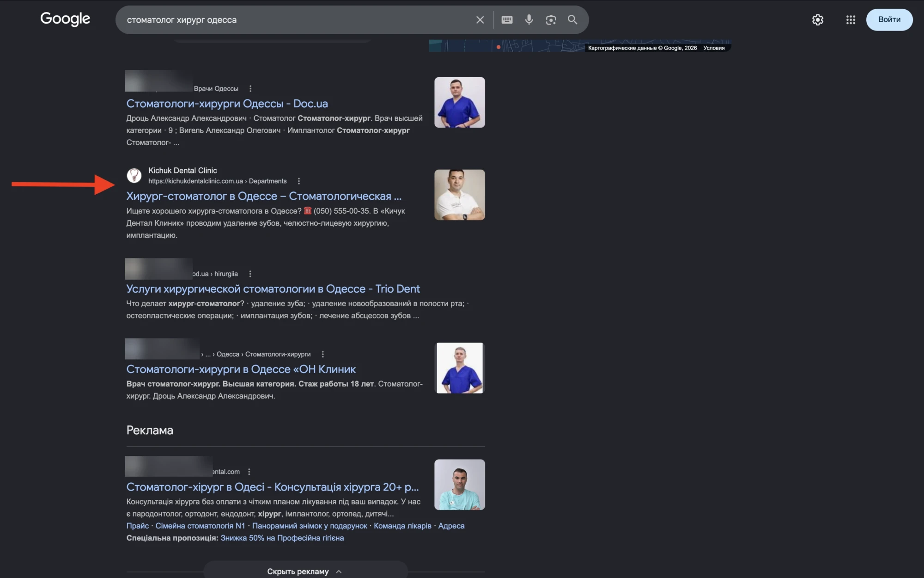This screenshot has width=924, height=578.
Task: Open the Google apps grid
Action: coord(851,20)
